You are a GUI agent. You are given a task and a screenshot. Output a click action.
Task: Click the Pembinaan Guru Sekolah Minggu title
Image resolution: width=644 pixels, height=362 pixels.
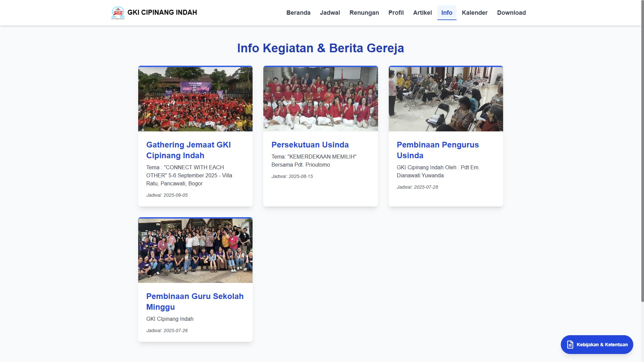pos(195,301)
